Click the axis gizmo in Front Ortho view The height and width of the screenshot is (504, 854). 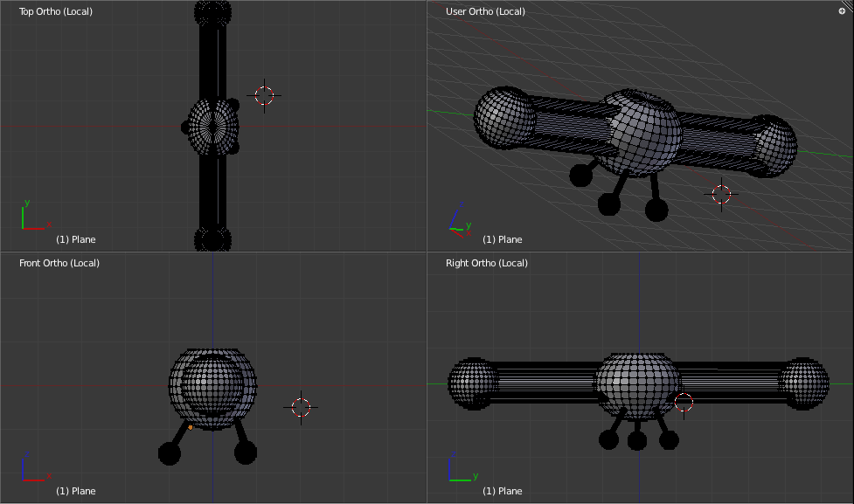(x=32, y=469)
